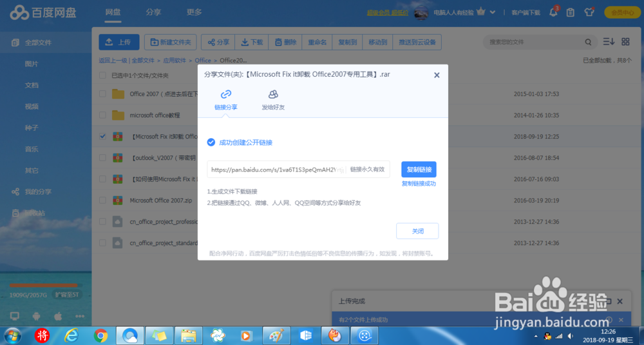Screen dimensions: 644x345
Task: Click the storage usage progress bar
Action: click(46, 286)
